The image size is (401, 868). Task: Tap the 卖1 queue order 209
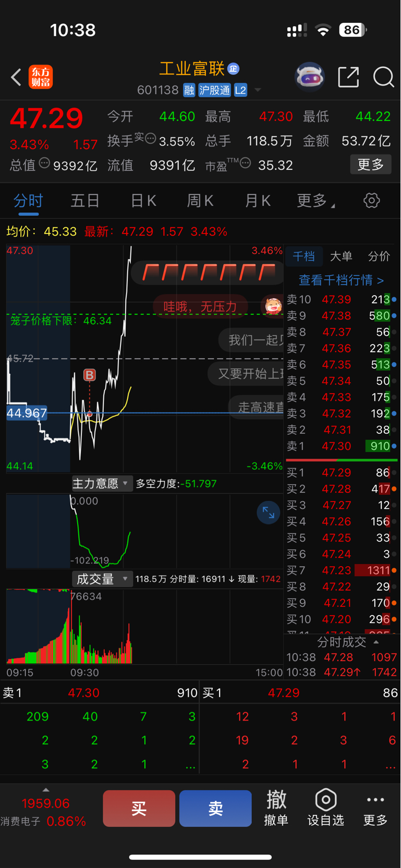[x=38, y=717]
